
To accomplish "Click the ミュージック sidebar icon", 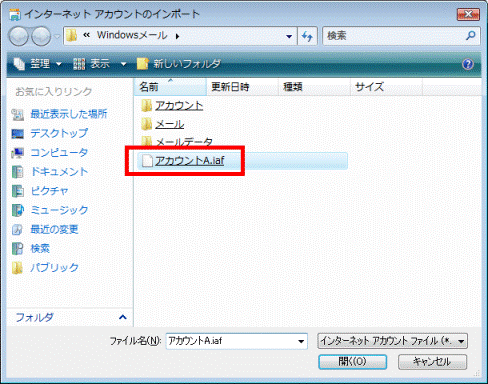I will tap(18, 210).
